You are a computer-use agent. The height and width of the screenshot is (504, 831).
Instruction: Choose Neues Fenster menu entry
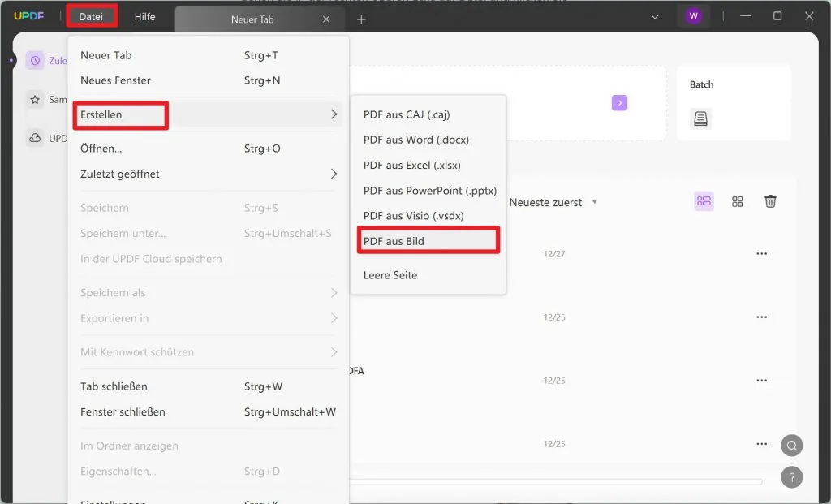[x=209, y=80]
